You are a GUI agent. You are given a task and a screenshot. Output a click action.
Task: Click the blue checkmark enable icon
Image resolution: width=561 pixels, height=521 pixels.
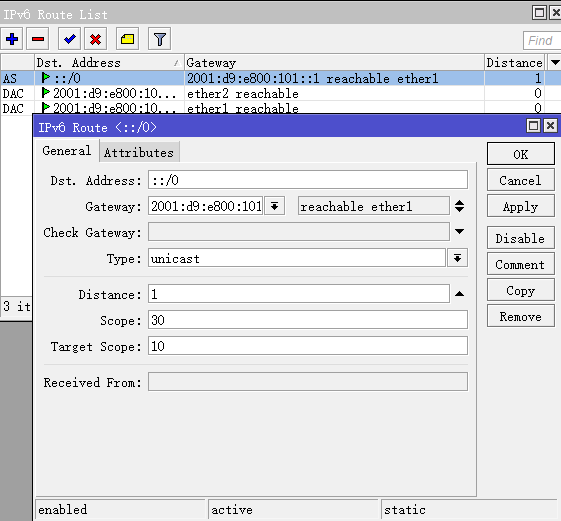pyautogui.click(x=69, y=39)
